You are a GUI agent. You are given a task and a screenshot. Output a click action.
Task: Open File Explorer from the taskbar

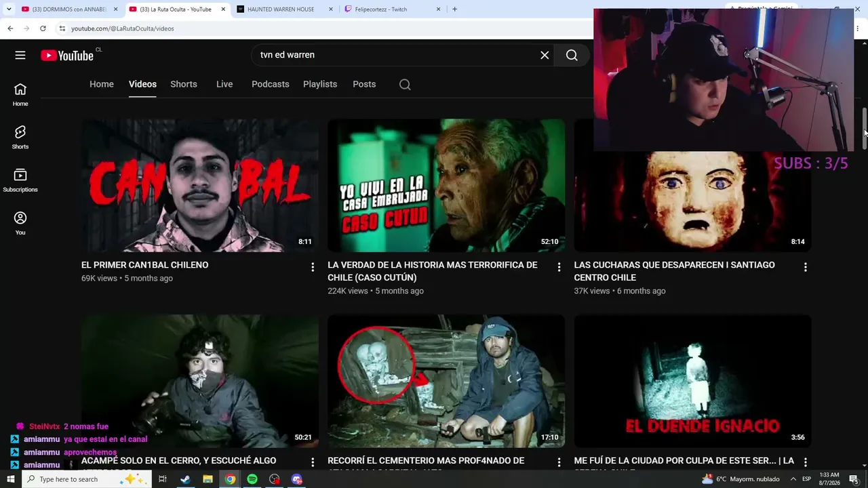coord(208,479)
